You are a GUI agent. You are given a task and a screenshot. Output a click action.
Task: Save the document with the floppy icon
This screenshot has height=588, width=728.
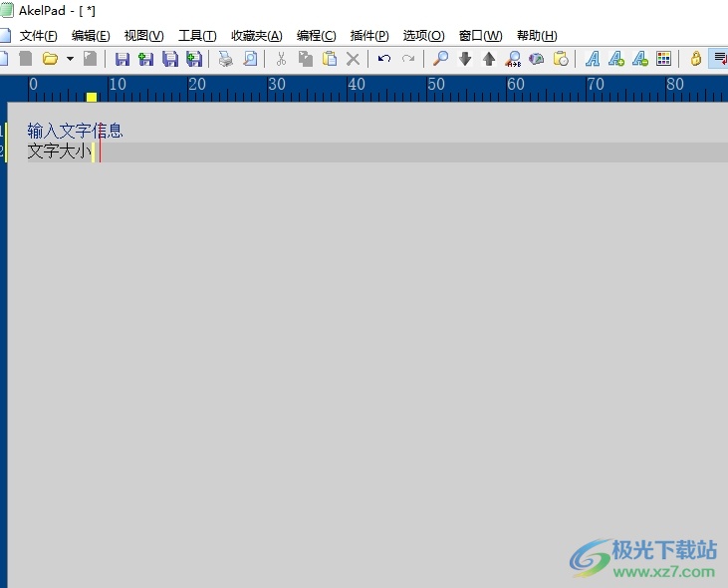coord(122,59)
